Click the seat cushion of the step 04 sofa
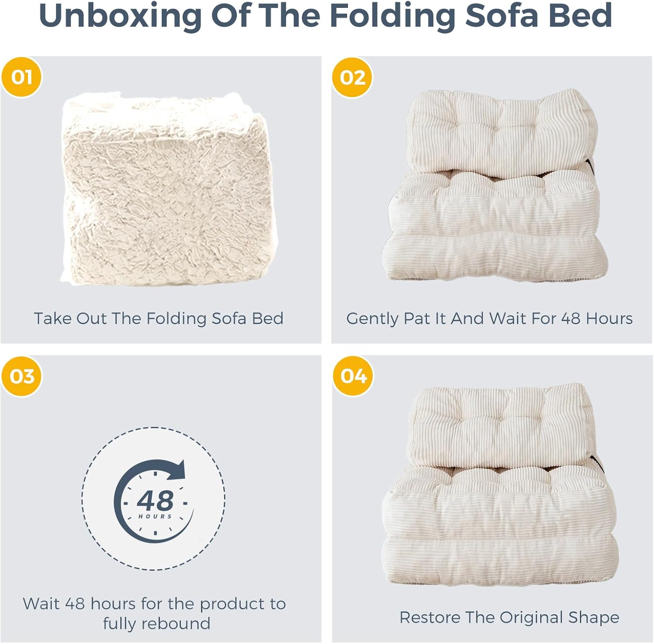Image resolution: width=654 pixels, height=644 pixels. 497,501
